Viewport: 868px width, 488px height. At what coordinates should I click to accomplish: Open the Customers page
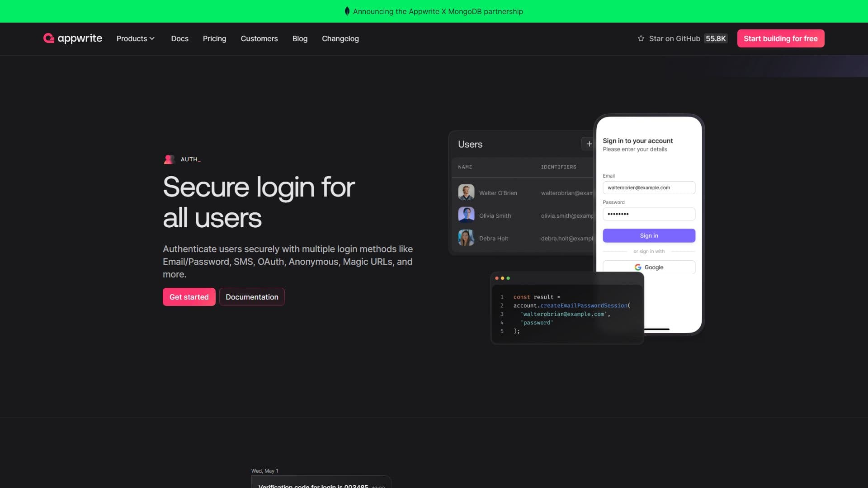(x=259, y=38)
